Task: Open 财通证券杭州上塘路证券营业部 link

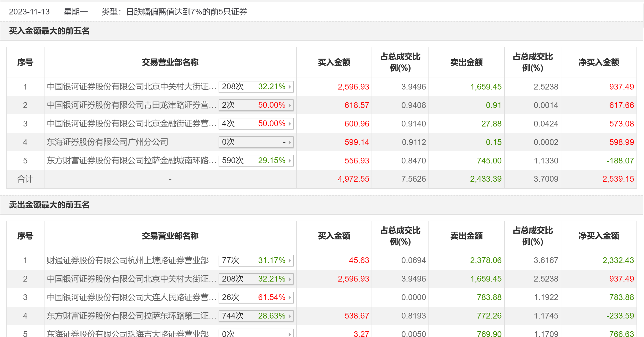Action: [128, 260]
